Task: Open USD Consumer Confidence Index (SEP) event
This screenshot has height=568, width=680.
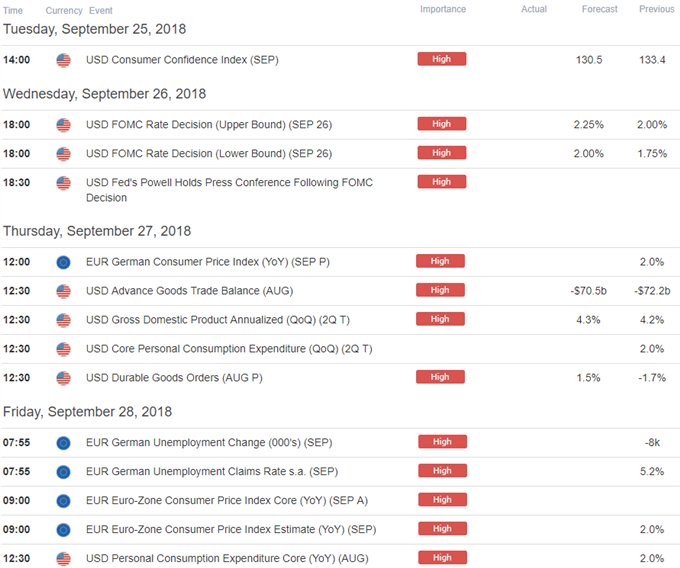Action: 182,60
